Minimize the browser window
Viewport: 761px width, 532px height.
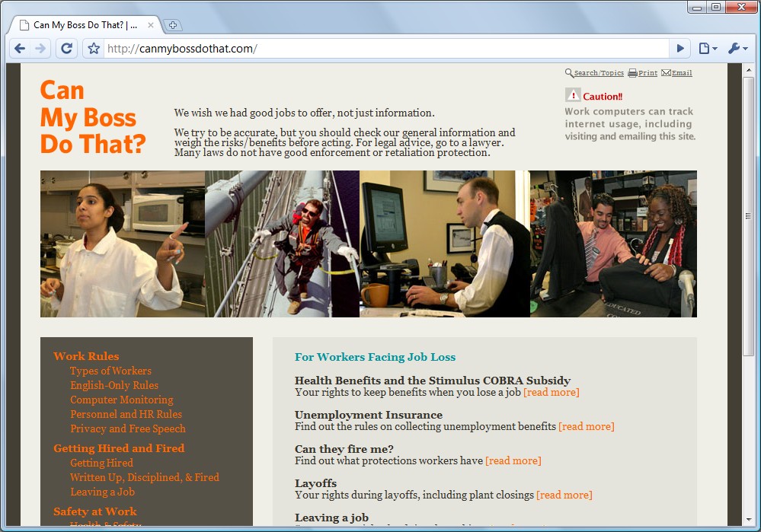point(697,8)
